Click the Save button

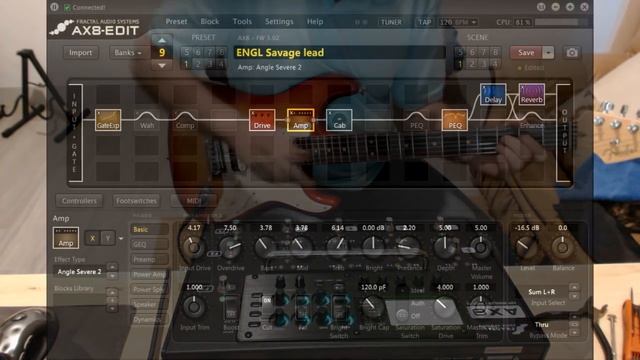click(x=526, y=53)
